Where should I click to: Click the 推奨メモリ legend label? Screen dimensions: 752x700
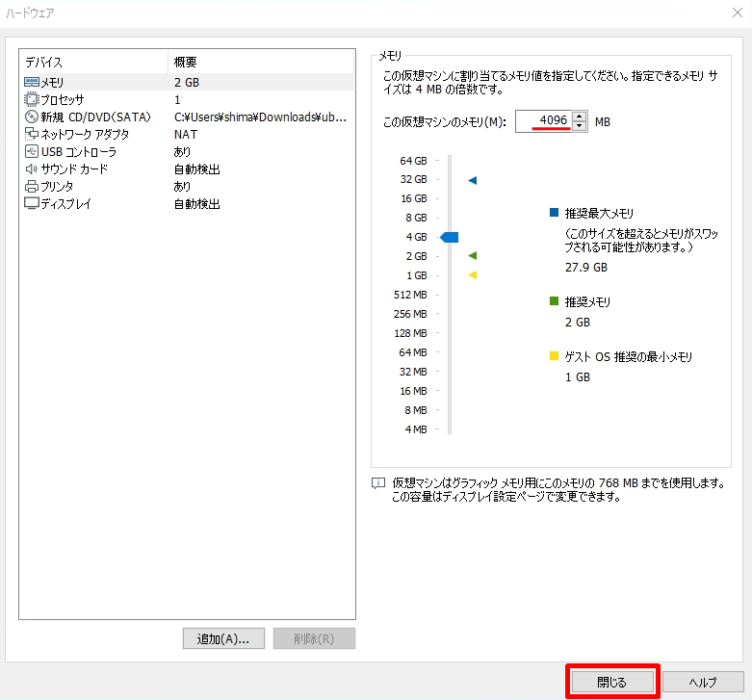pyautogui.click(x=587, y=302)
